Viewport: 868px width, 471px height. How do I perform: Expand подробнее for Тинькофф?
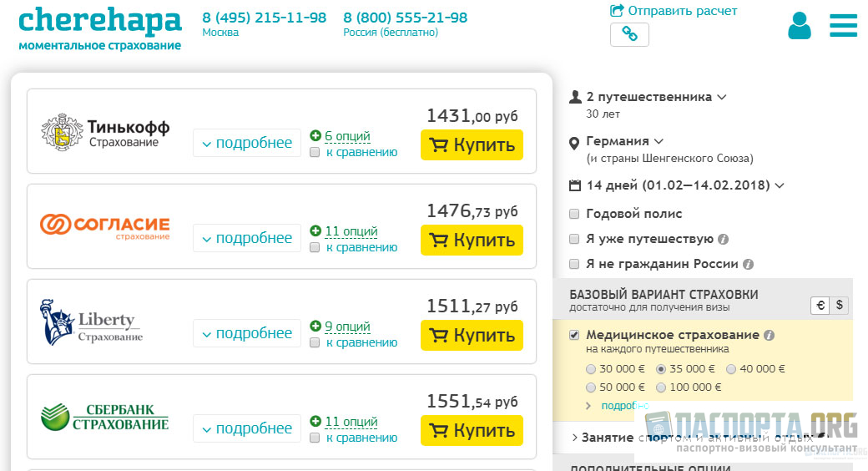pyautogui.click(x=247, y=143)
